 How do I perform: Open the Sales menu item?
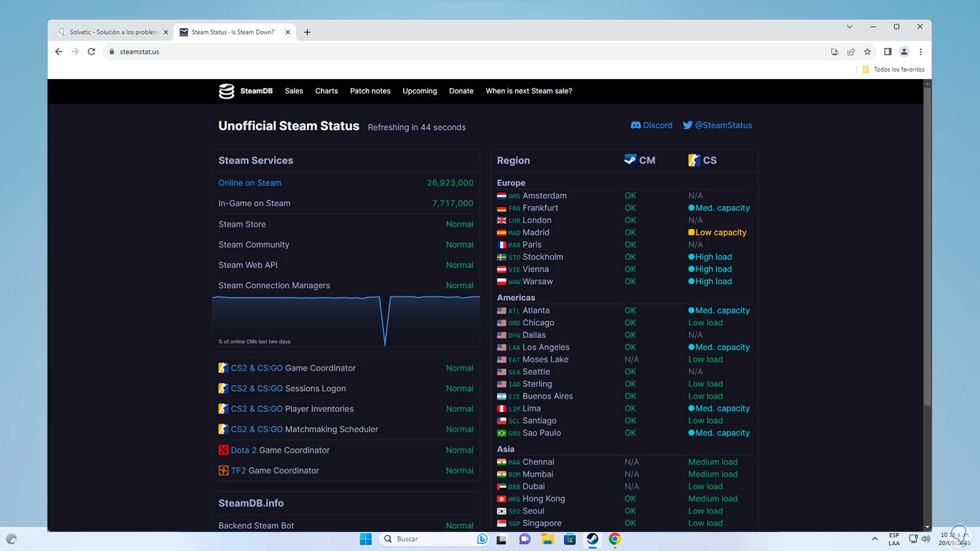(x=294, y=91)
